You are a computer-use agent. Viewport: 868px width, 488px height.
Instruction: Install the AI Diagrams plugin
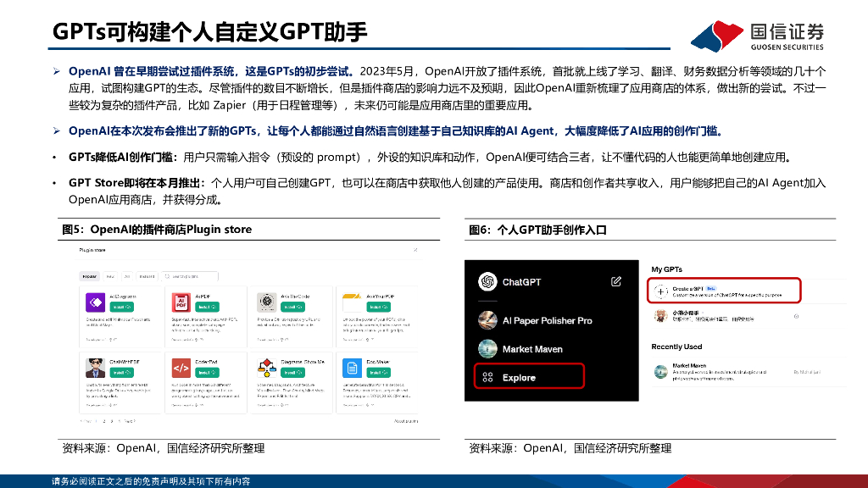coord(124,307)
